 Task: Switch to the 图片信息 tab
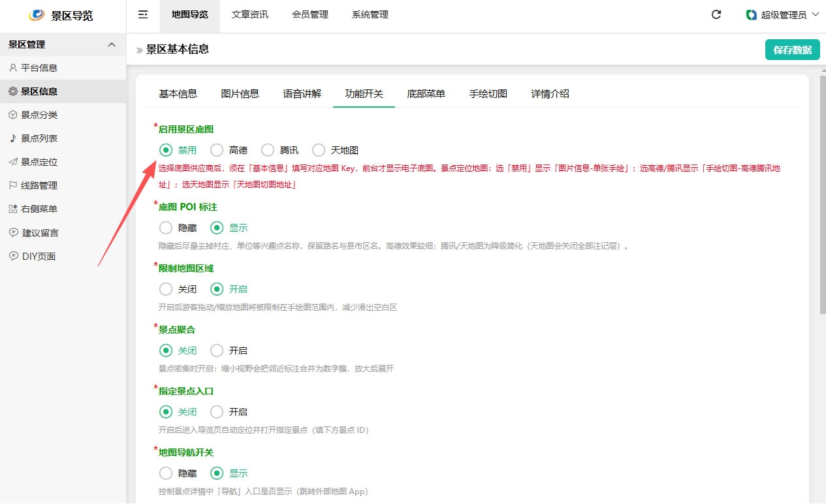240,94
